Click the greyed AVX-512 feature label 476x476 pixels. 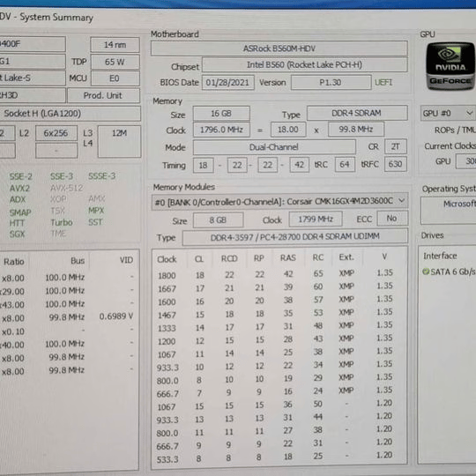67,189
